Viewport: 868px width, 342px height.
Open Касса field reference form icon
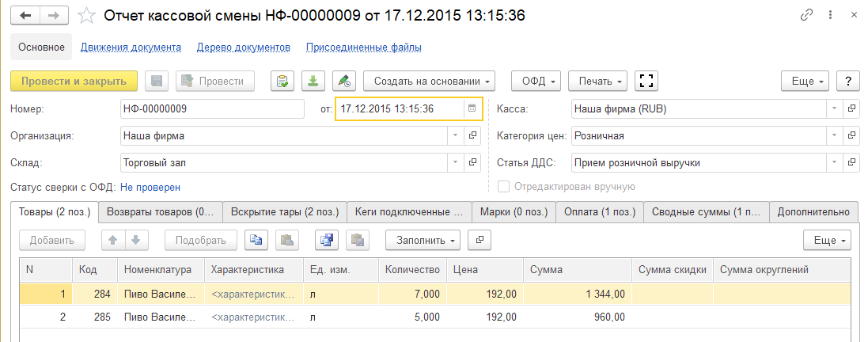[851, 108]
